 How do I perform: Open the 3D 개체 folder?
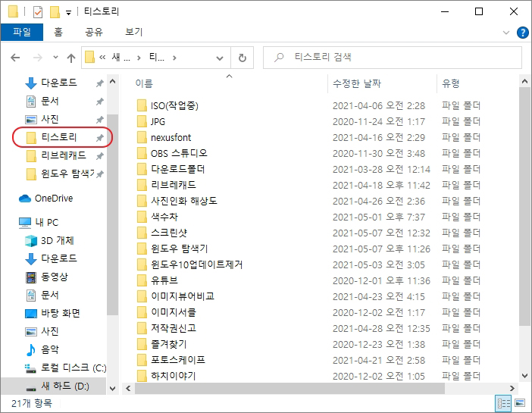tap(57, 241)
